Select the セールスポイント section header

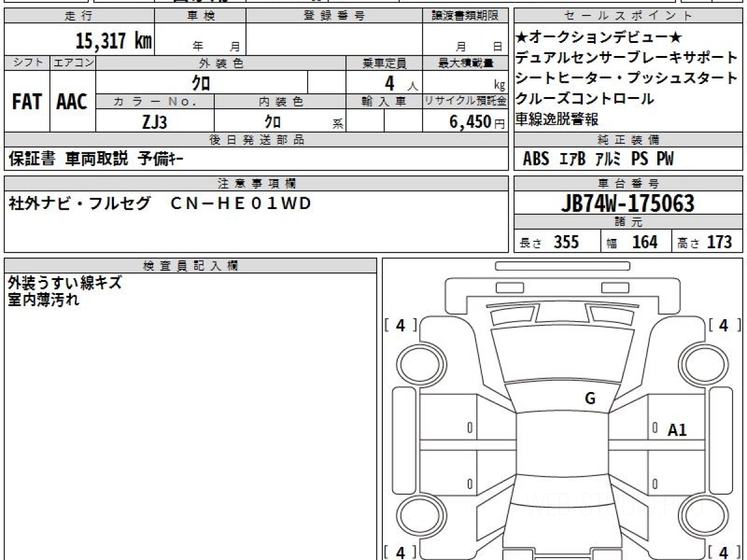tap(629, 16)
